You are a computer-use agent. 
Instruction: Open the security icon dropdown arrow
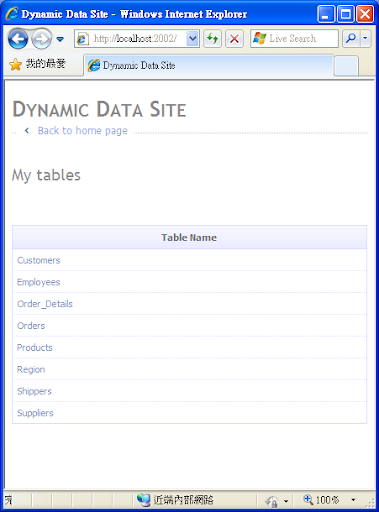click(286, 501)
